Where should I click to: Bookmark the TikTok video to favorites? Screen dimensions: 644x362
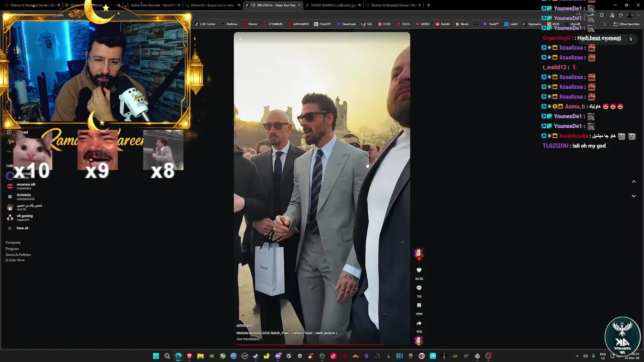pos(419,306)
